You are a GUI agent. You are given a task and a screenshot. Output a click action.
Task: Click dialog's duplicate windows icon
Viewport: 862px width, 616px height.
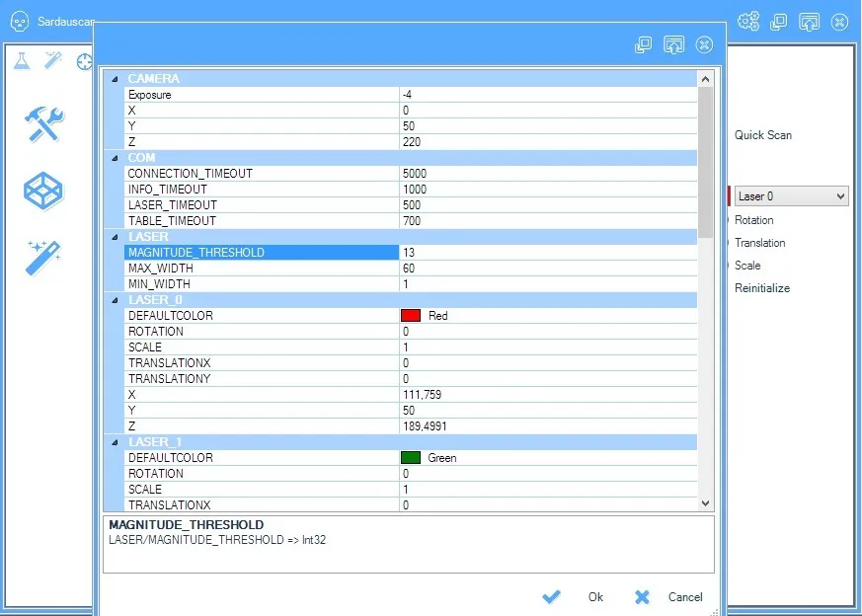click(x=643, y=44)
